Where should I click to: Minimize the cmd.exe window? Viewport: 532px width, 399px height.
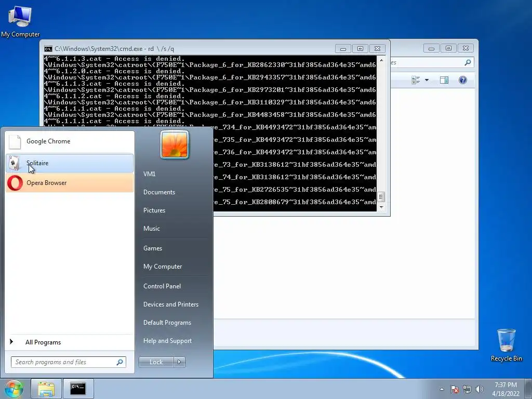[x=343, y=49]
